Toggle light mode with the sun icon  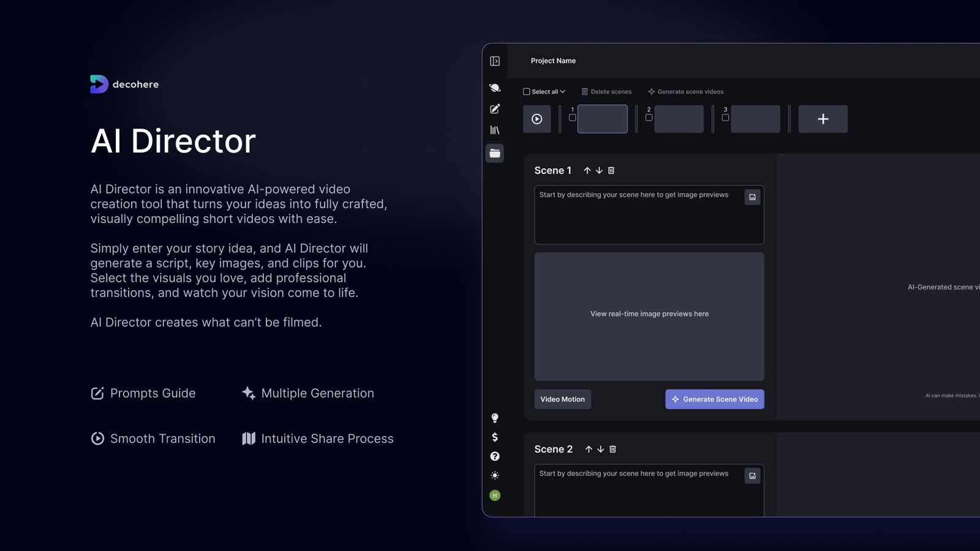495,476
